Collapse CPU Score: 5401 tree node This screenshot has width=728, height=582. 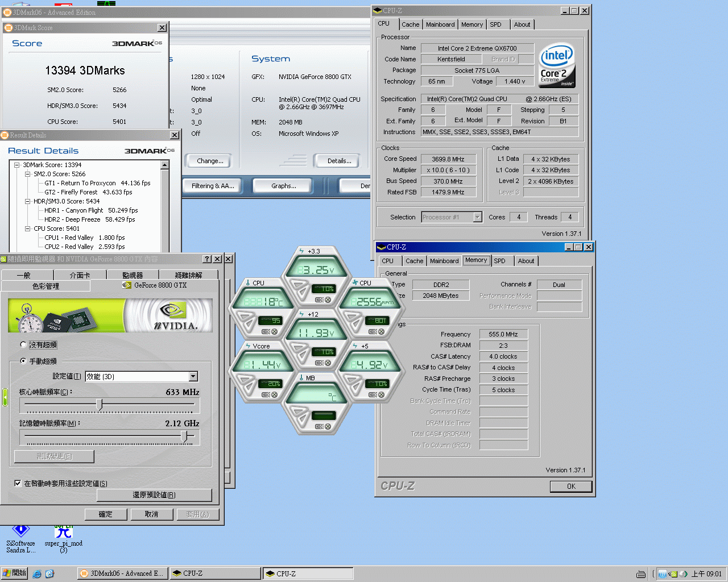point(28,228)
